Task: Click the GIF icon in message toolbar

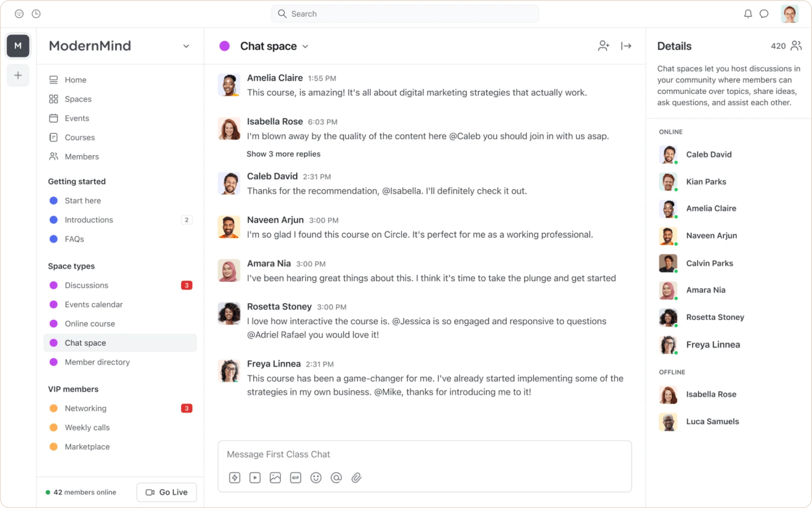Action: (295, 477)
